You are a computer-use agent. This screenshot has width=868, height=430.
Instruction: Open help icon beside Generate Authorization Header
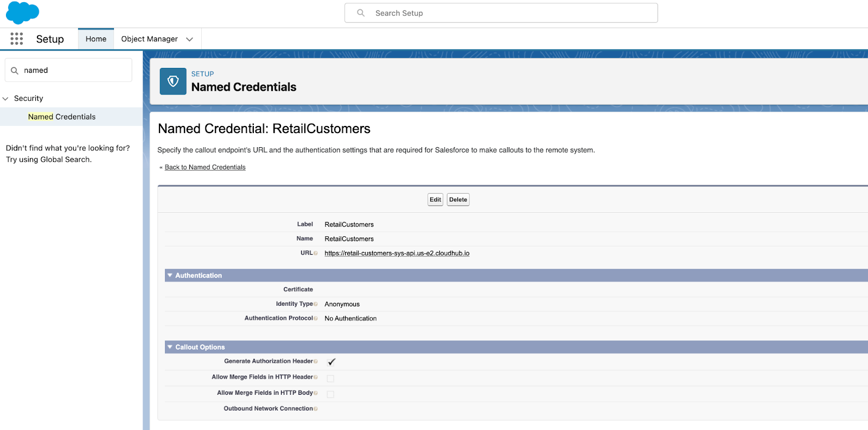[316, 361]
